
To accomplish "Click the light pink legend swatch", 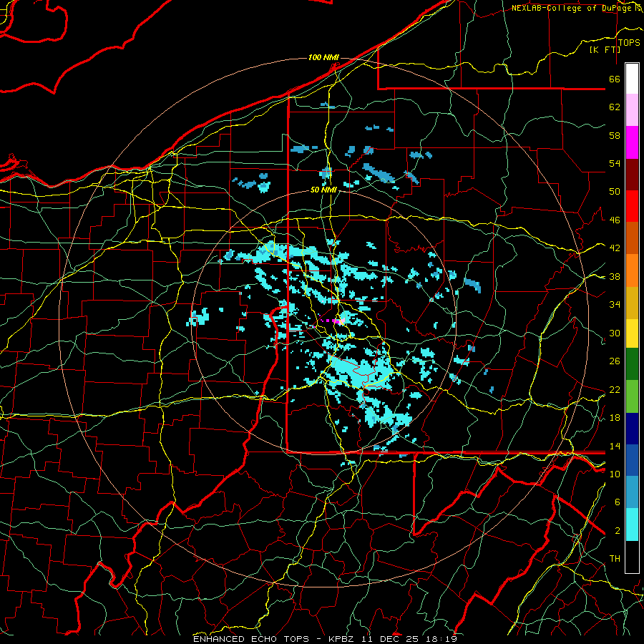I will click(632, 110).
